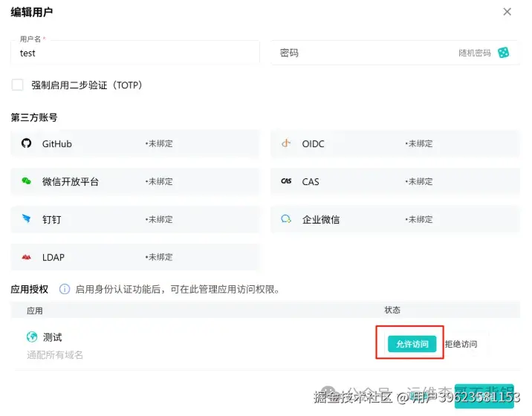
Task: Click into the 密码 input field
Action: click(x=395, y=53)
